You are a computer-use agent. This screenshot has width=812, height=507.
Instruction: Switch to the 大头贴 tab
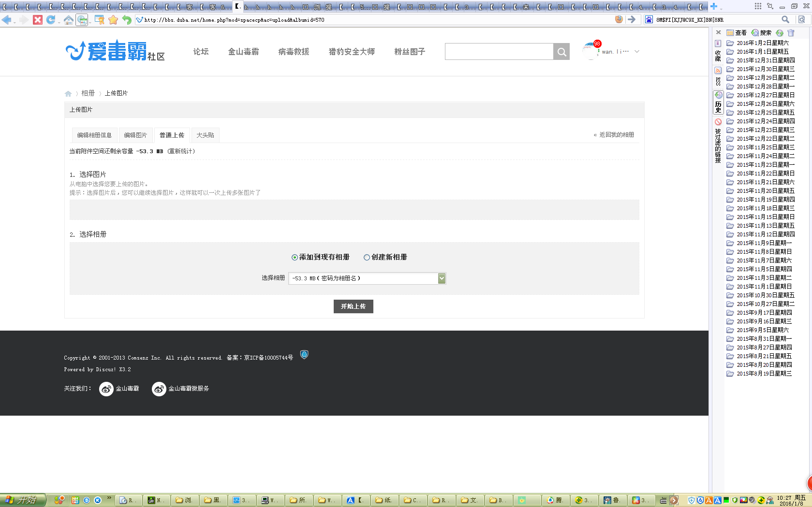[x=205, y=135]
